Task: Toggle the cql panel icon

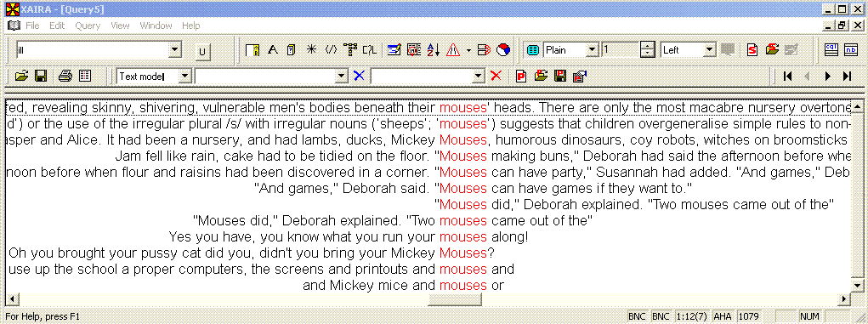Action: [x=831, y=50]
